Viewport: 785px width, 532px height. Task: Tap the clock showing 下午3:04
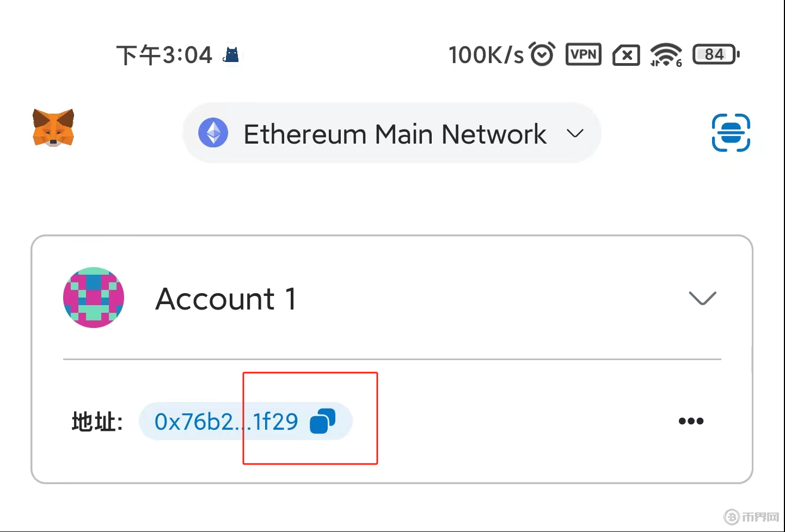tap(164, 55)
